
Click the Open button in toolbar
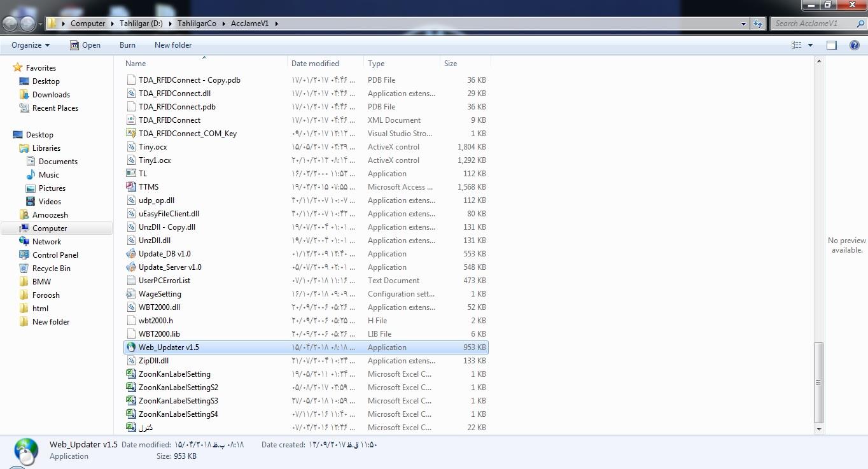tap(85, 45)
